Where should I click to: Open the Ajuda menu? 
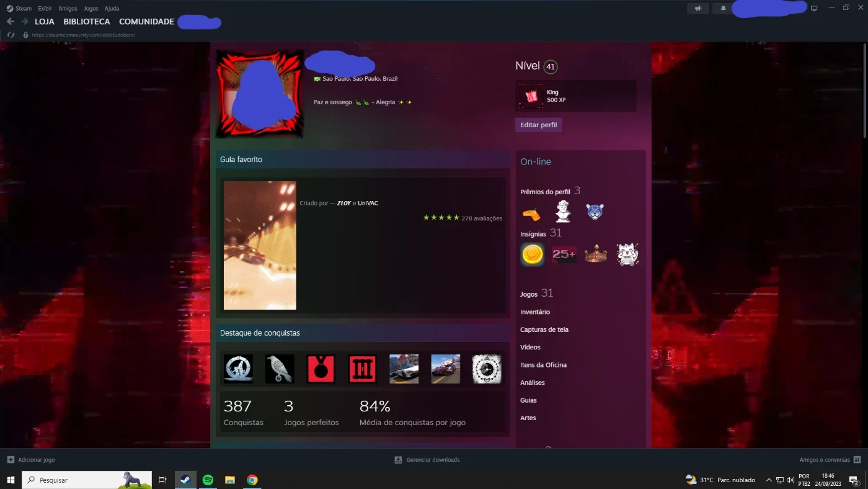112,9
